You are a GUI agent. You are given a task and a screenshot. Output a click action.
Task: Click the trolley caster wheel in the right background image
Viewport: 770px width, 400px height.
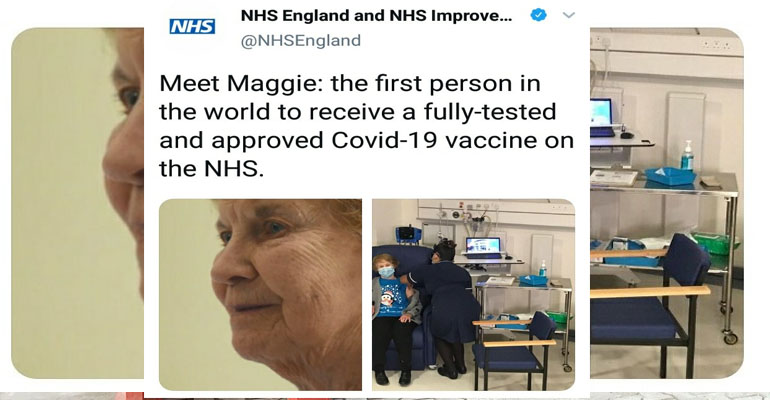[x=730, y=337]
